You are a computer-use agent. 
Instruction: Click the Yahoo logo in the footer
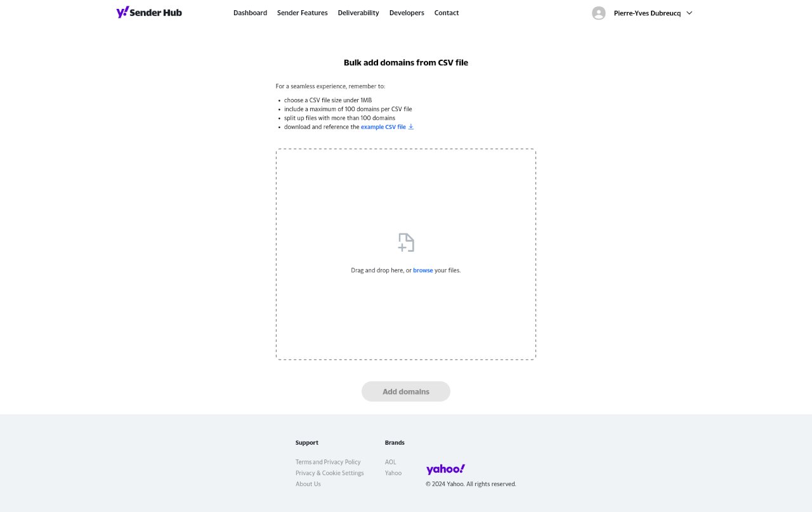(x=445, y=468)
